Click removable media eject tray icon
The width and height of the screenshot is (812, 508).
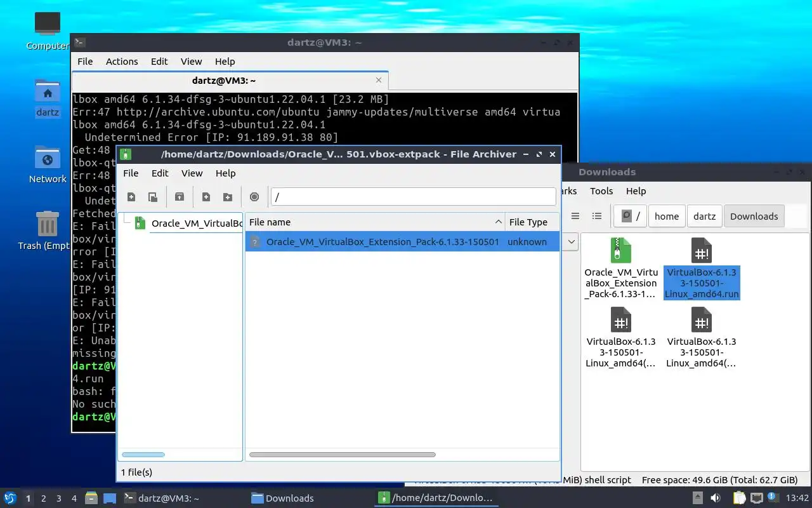pos(697,498)
